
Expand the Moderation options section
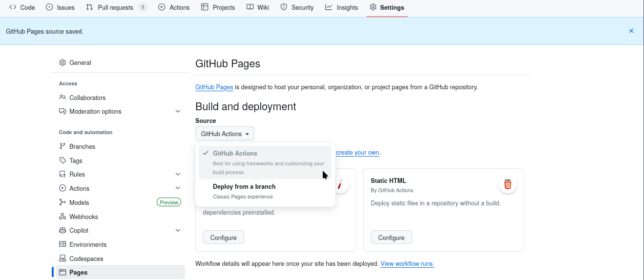tap(178, 111)
